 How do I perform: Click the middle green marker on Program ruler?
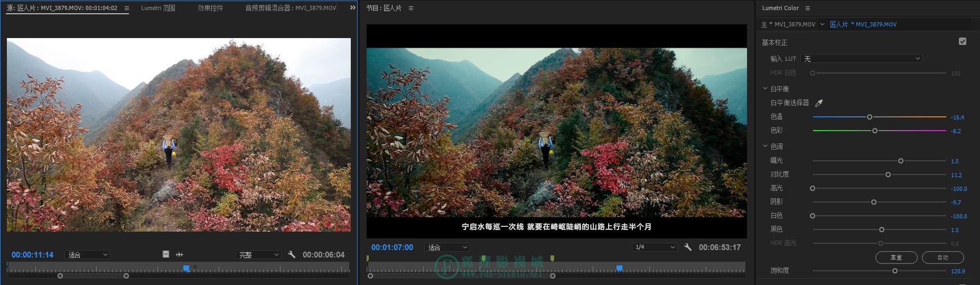pos(483,259)
